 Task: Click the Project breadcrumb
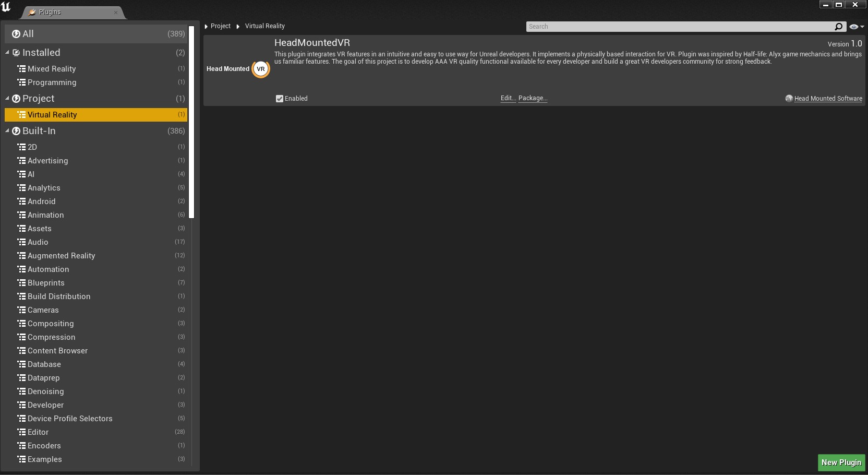(221, 26)
